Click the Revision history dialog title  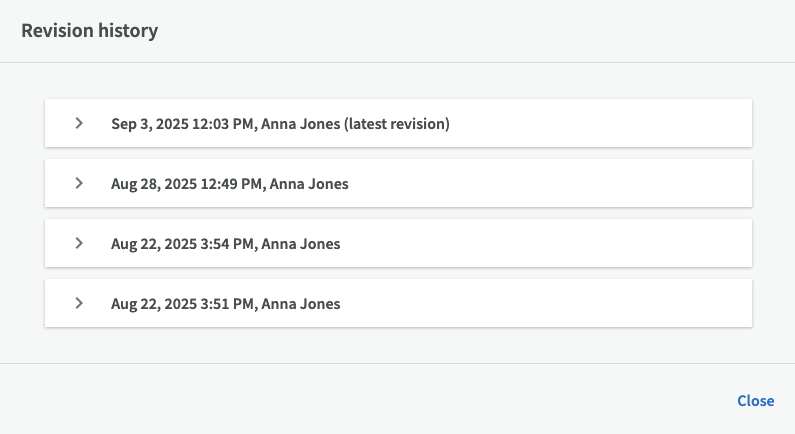[90, 31]
